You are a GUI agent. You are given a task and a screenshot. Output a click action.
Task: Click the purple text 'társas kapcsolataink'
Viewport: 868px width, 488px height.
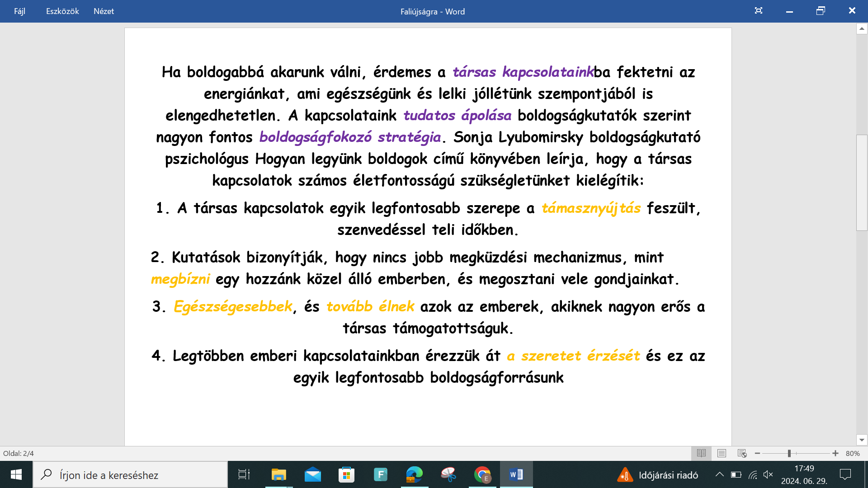click(x=523, y=72)
